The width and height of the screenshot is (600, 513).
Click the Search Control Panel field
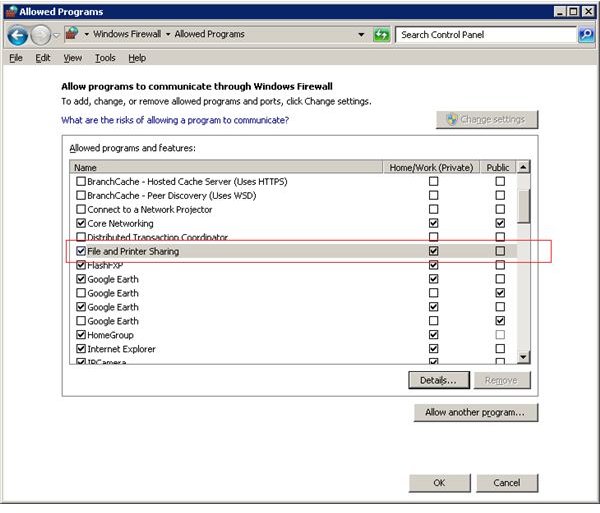(x=485, y=35)
